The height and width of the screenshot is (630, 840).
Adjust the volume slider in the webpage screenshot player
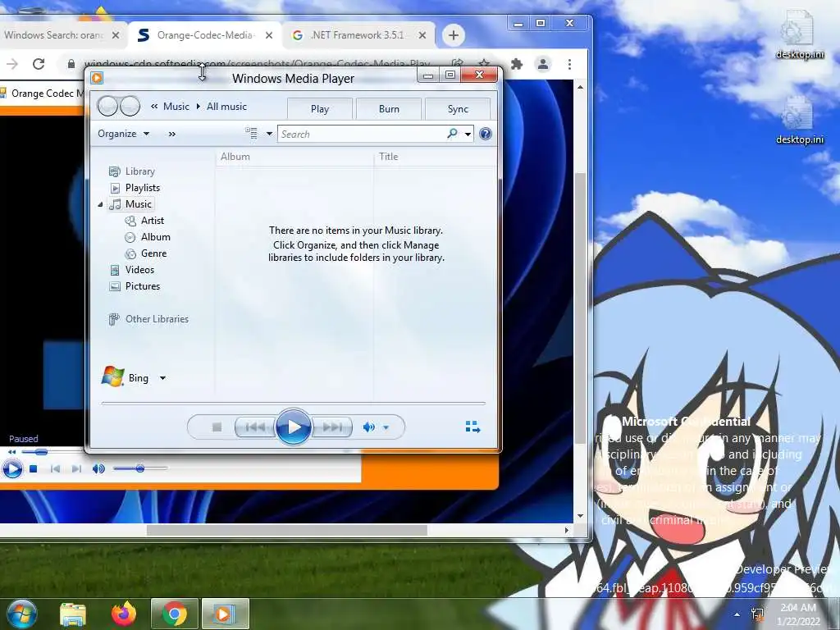pyautogui.click(x=140, y=468)
